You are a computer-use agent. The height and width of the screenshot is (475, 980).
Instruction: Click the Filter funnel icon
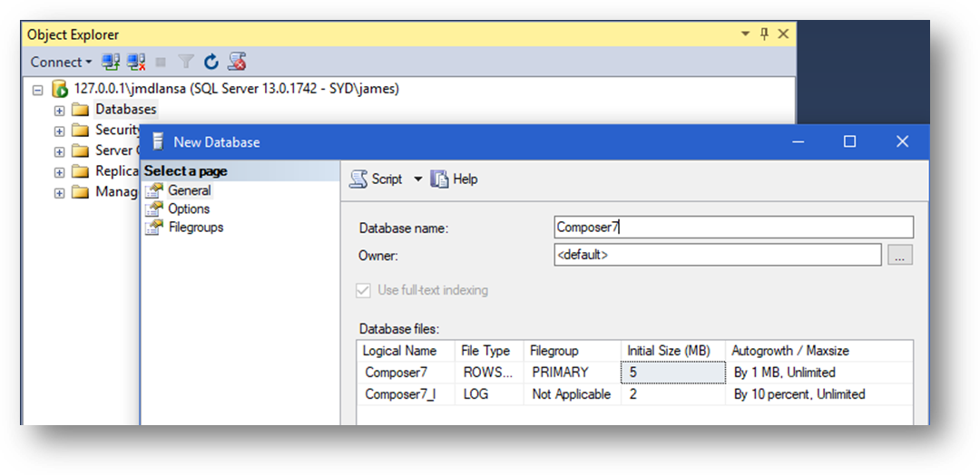click(x=186, y=62)
